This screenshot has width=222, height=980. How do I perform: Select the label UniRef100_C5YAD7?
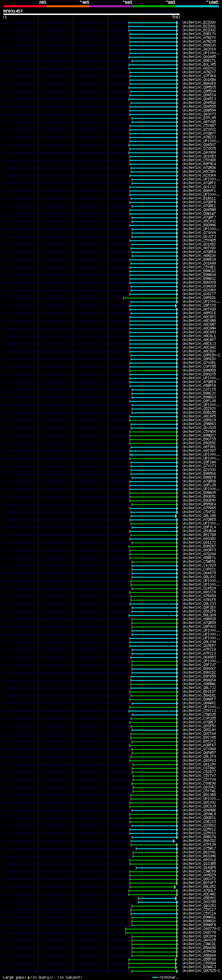pos(199,125)
